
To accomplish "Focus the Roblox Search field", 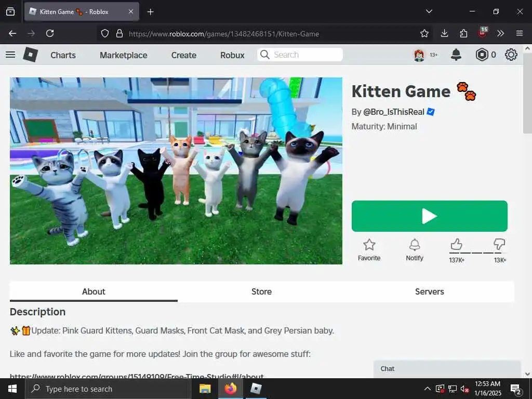I will 300,55.
